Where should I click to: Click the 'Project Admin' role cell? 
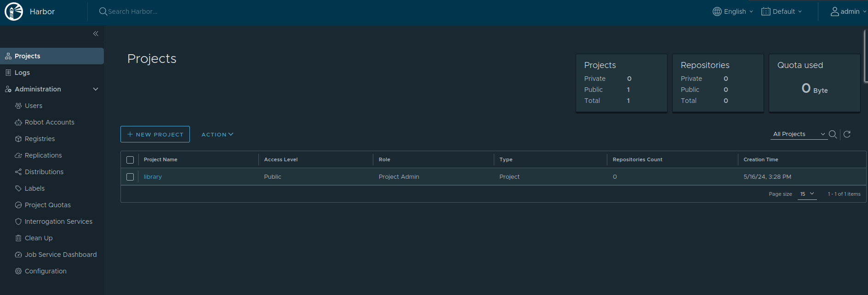coord(399,177)
